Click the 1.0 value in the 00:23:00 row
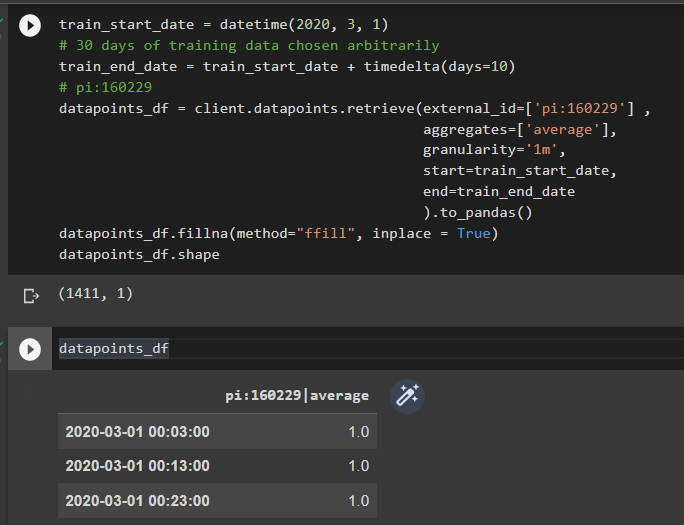Image resolution: width=684 pixels, height=525 pixels. coord(359,501)
